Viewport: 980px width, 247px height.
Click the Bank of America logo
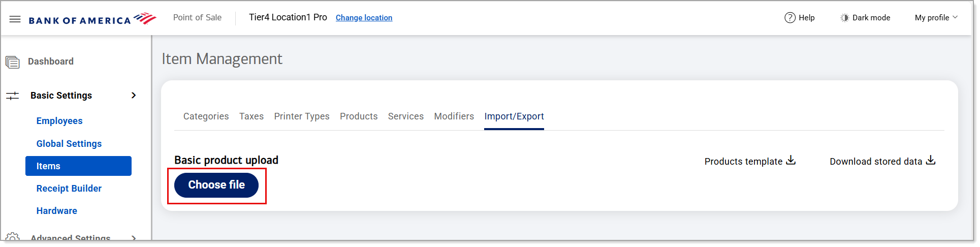[92, 19]
